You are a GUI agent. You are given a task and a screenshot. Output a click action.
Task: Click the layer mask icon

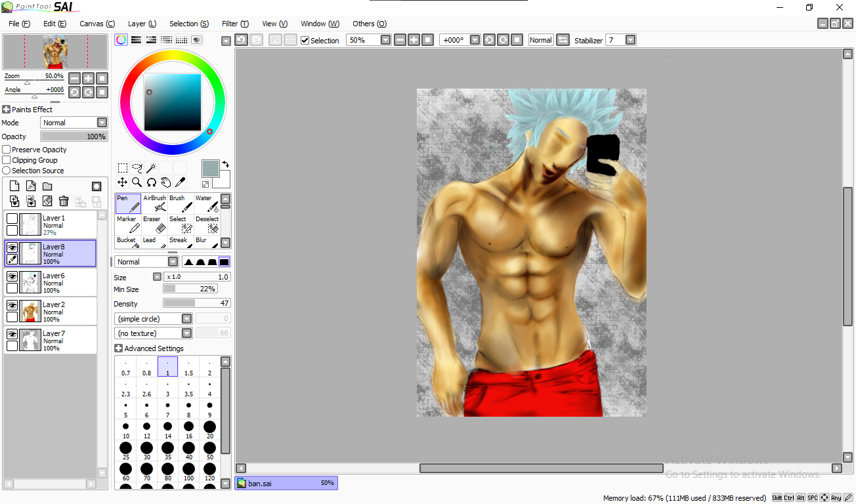[96, 186]
